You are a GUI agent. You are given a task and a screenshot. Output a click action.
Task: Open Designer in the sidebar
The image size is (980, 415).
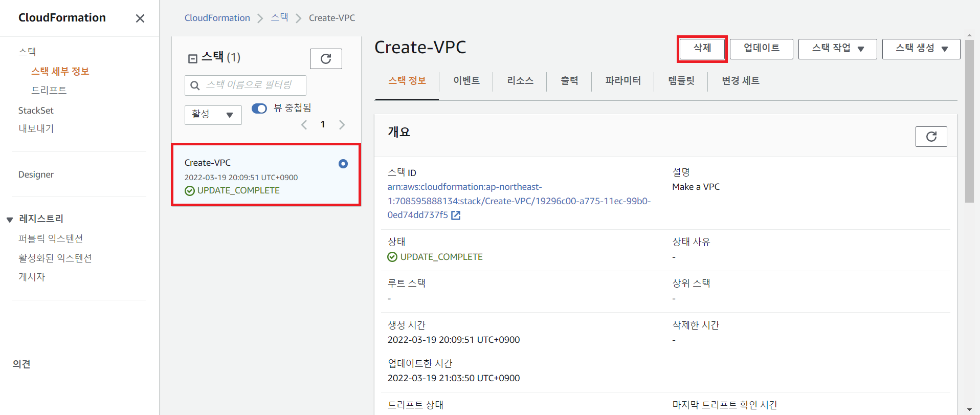[x=36, y=174]
